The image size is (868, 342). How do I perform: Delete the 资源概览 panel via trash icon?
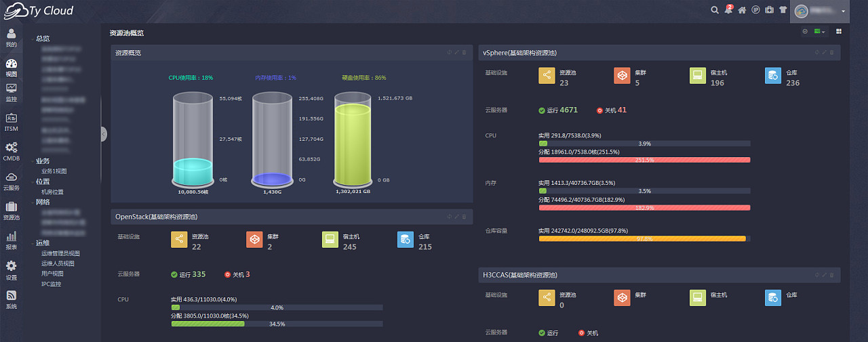(464, 52)
